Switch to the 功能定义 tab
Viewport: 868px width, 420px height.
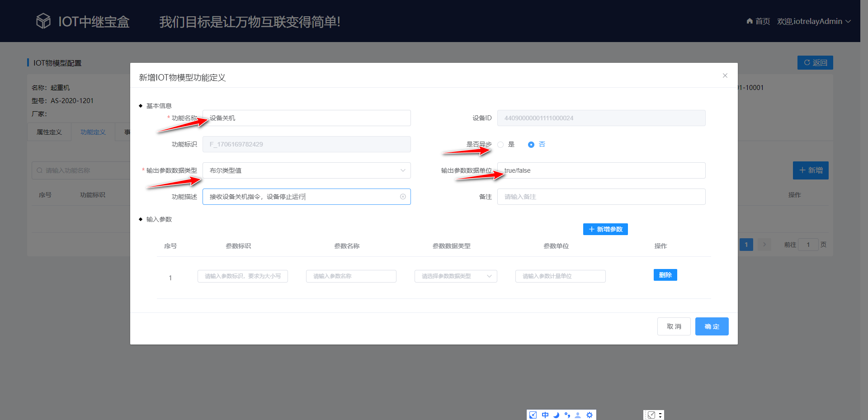93,132
